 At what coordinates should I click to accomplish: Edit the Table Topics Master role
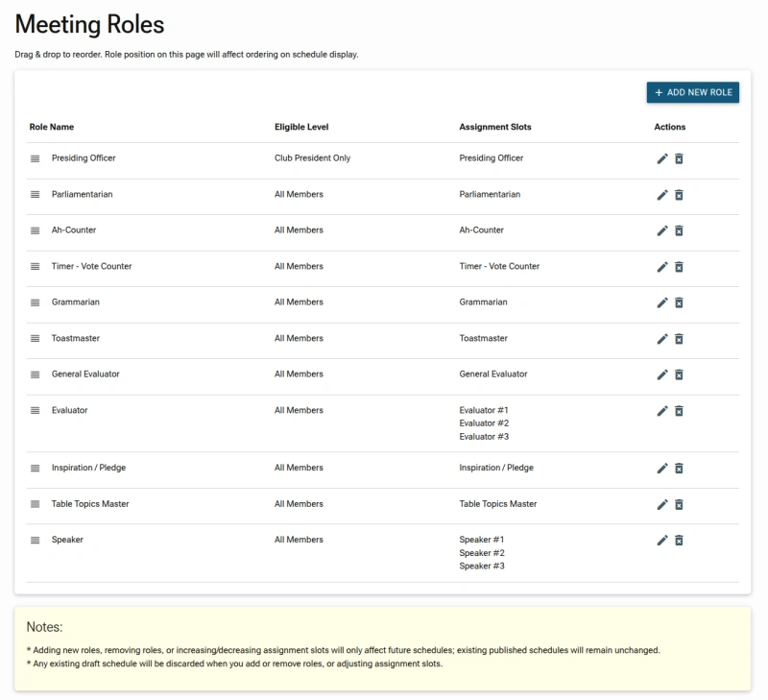[x=662, y=504]
